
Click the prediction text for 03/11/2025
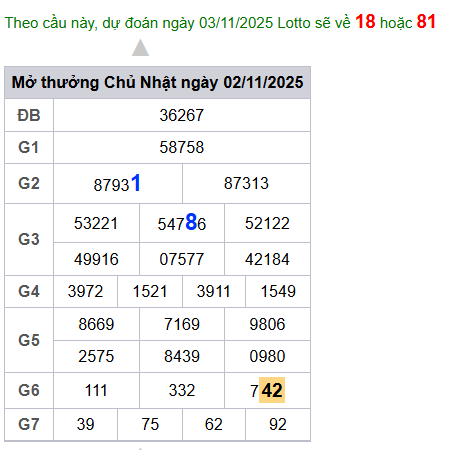tap(220, 22)
